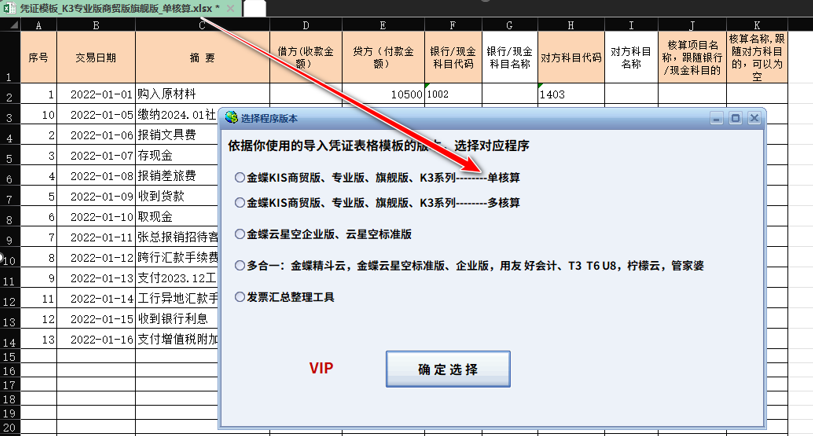Click cell with 存现金
Viewport: 813px width, 436px height.
coord(177,156)
